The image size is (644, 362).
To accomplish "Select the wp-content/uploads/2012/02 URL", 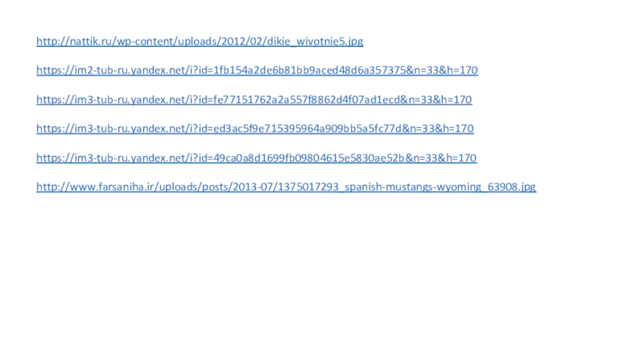I will (200, 42).
